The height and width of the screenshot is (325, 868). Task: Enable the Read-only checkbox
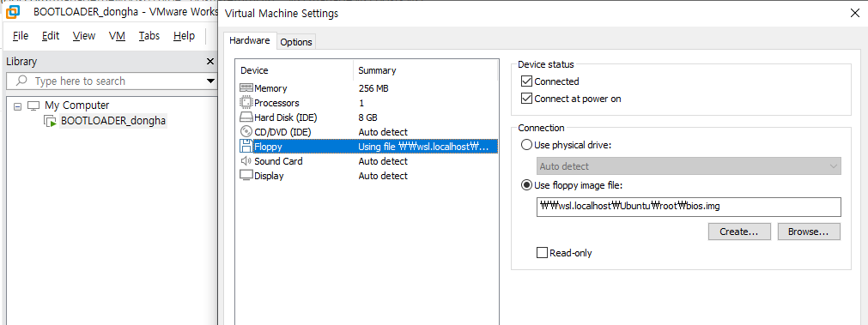point(542,253)
